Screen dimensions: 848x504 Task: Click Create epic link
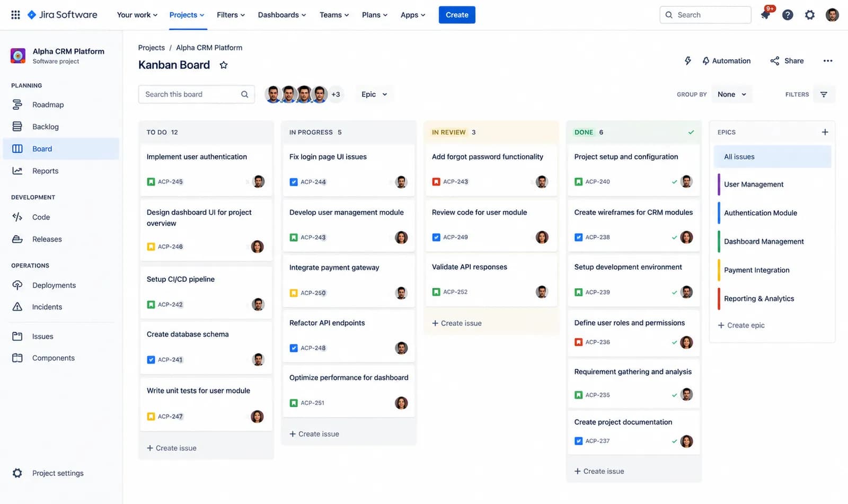point(741,325)
